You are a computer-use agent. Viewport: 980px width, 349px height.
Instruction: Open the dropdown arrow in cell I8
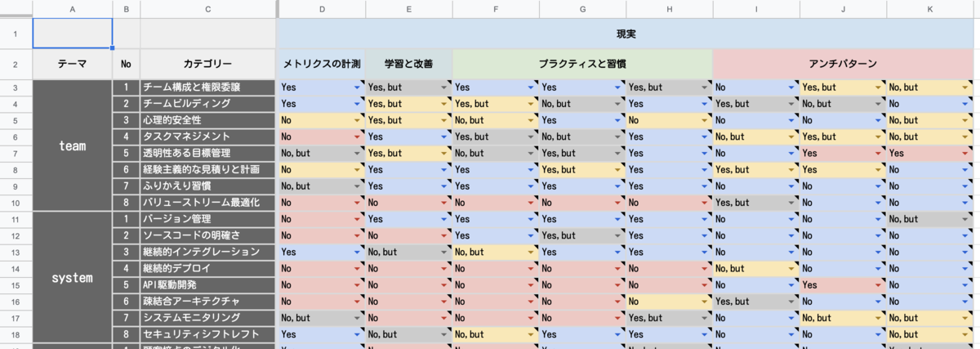[x=791, y=169]
